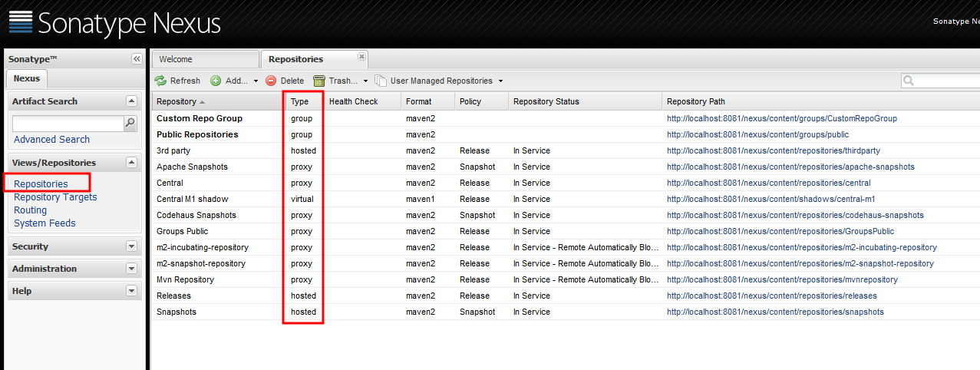980x370 pixels.
Task: Select the Codehaus Snapshots row
Action: 566,215
